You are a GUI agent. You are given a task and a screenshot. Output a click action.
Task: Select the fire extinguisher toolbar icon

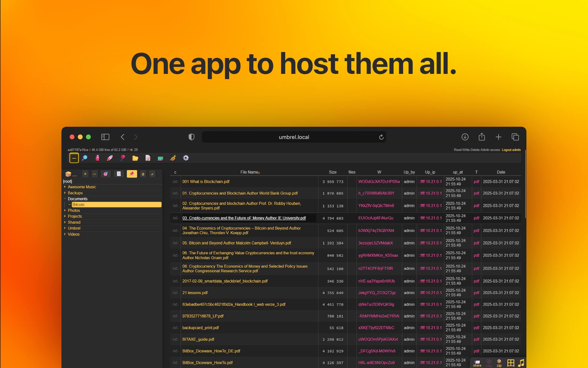tap(98, 158)
